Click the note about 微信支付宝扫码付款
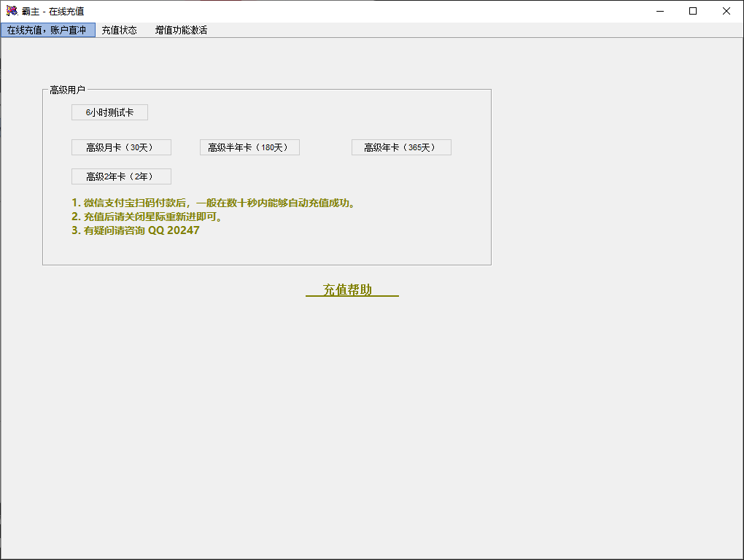 point(213,203)
